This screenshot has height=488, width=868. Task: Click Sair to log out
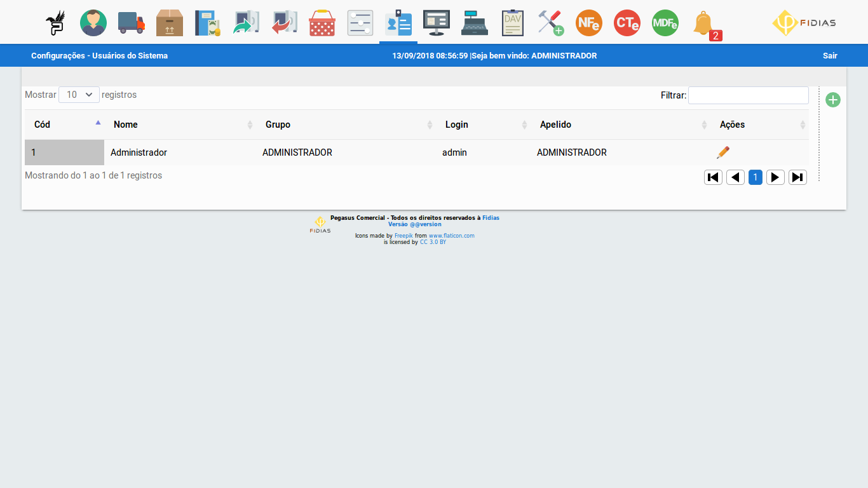pos(830,56)
